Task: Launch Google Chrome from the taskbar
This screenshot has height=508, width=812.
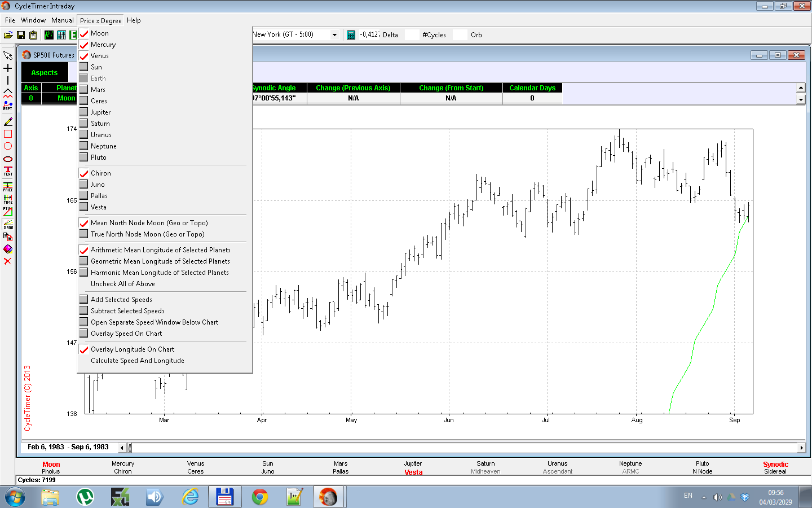Action: point(260,497)
